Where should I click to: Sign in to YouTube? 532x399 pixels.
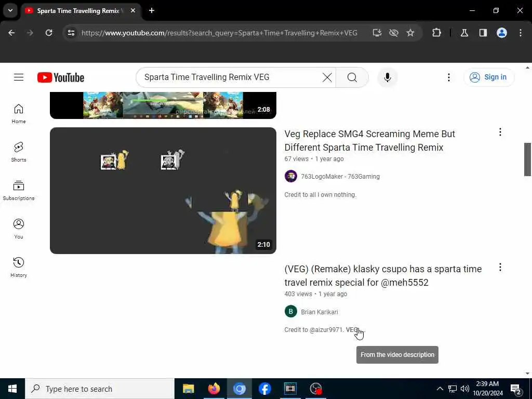pos(489,77)
